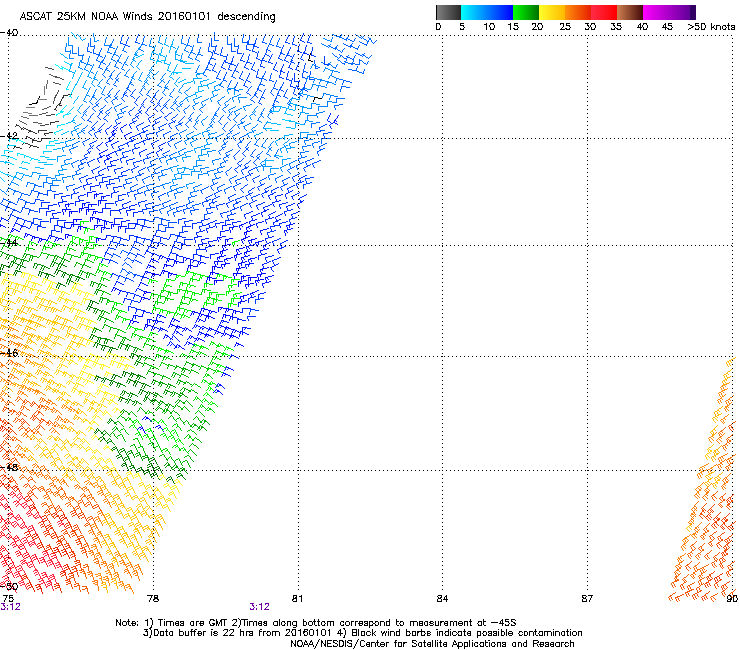Click the purple '3:12' time under longitude 75
740x650 pixels.
click(x=10, y=607)
